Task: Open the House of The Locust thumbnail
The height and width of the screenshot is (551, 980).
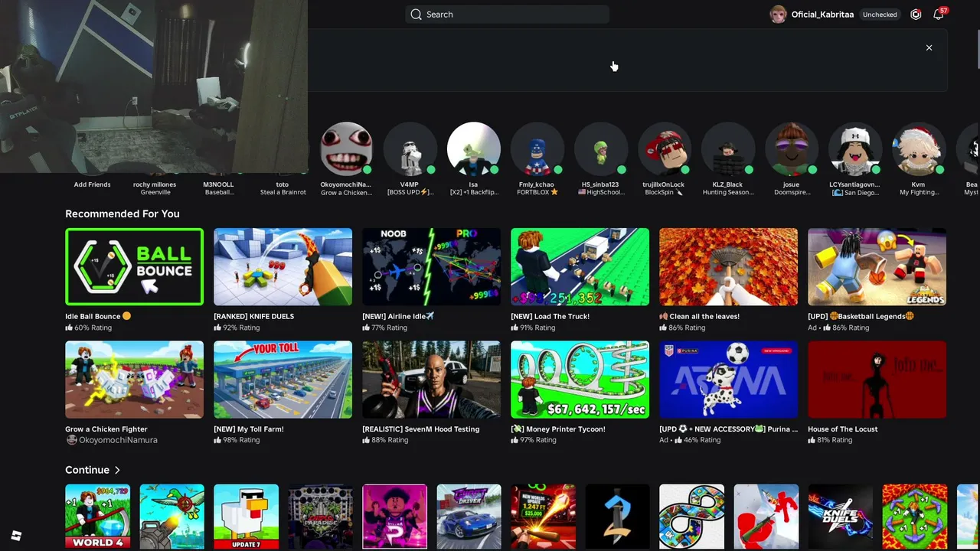Action: click(877, 380)
